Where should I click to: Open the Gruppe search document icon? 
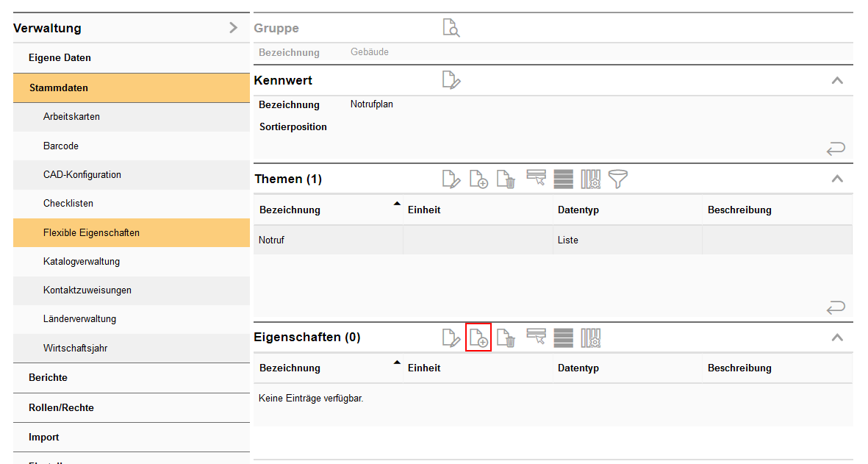pos(451,28)
